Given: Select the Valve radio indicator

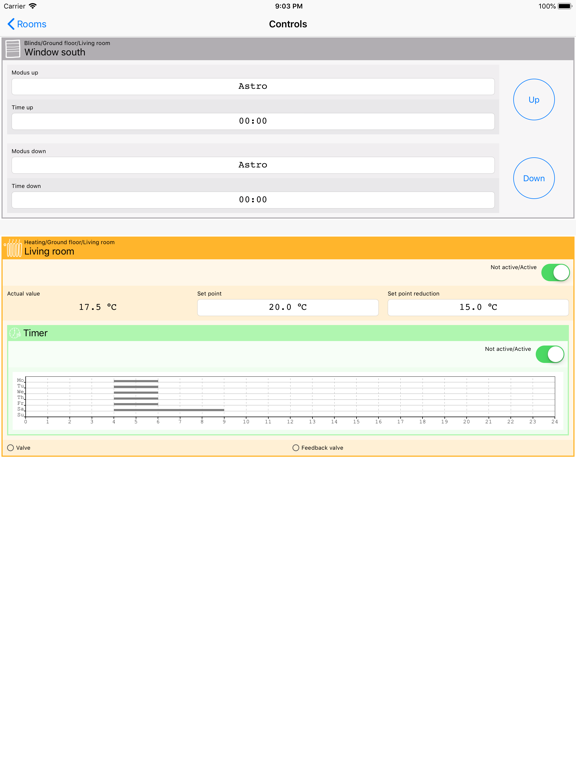Looking at the screenshot, I should [x=10, y=448].
